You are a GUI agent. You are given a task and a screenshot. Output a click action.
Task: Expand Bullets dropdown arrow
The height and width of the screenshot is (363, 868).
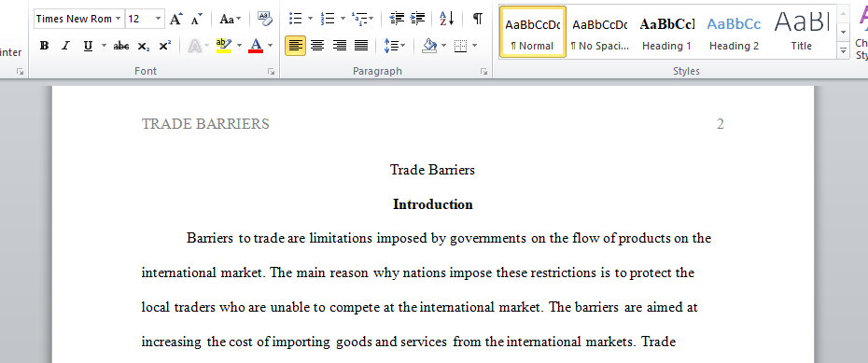pyautogui.click(x=310, y=19)
